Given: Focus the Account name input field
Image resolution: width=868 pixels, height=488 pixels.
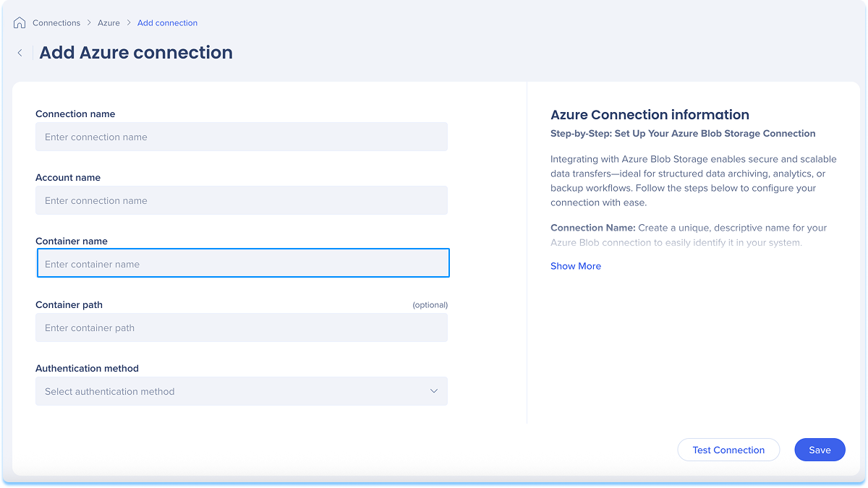Looking at the screenshot, I should coord(242,200).
